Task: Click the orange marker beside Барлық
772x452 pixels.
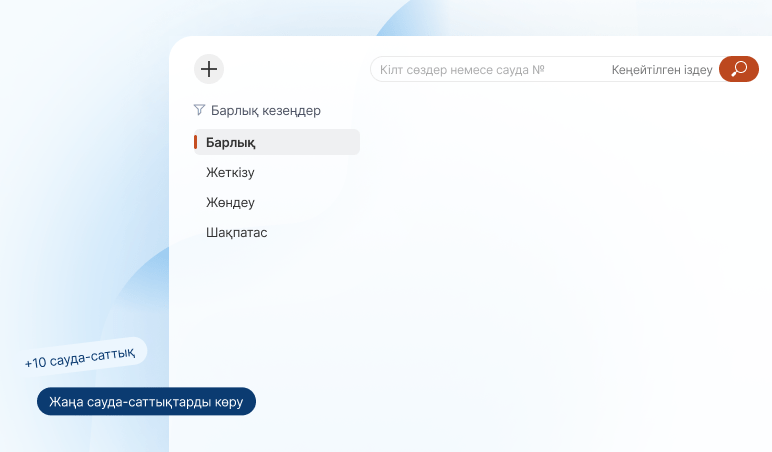Action: [x=196, y=142]
